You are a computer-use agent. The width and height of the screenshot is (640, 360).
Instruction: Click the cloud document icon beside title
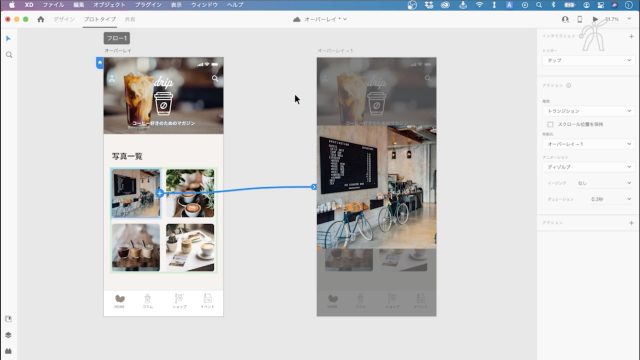297,19
